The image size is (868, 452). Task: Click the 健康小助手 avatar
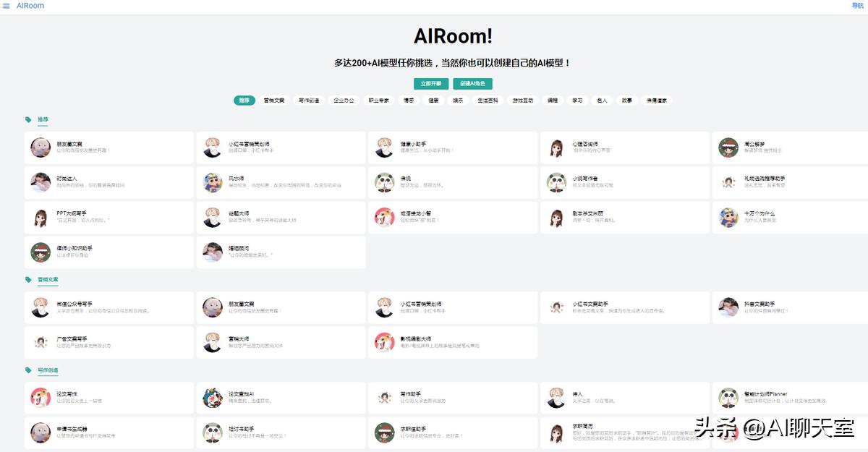385,148
